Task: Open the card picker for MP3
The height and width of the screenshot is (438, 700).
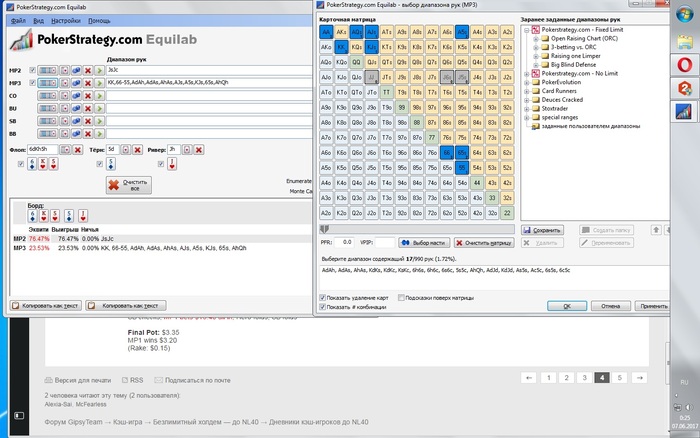Action: [65, 83]
